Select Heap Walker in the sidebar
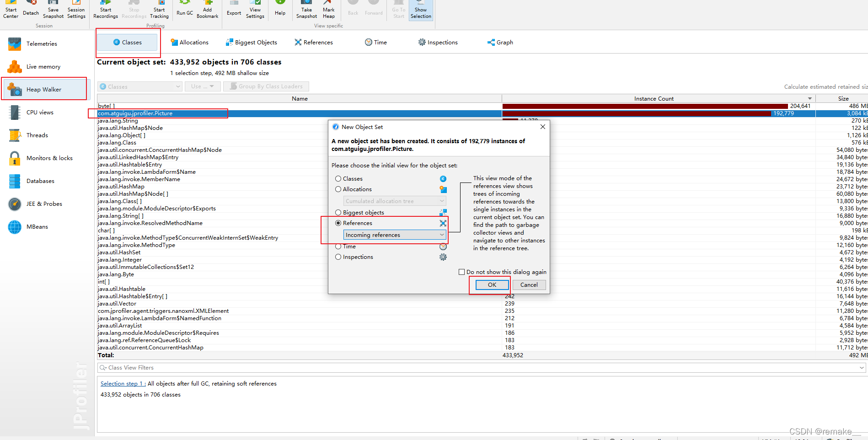This screenshot has height=440, width=868. pyautogui.click(x=44, y=90)
